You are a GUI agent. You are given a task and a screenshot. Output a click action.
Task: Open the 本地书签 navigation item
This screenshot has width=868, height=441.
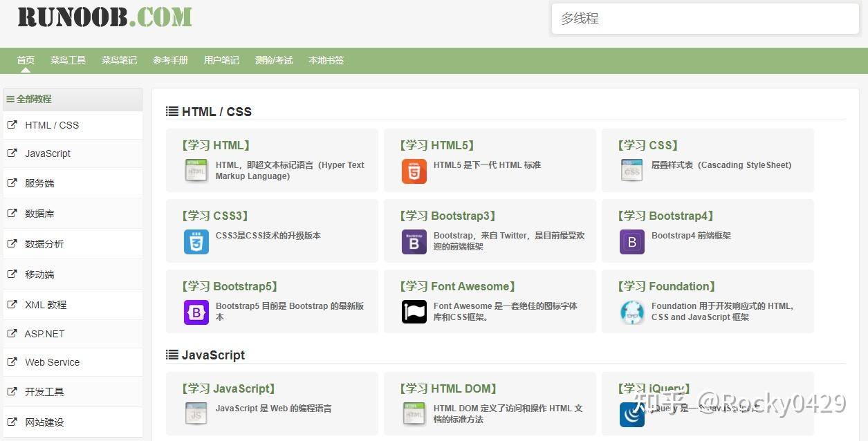326,60
